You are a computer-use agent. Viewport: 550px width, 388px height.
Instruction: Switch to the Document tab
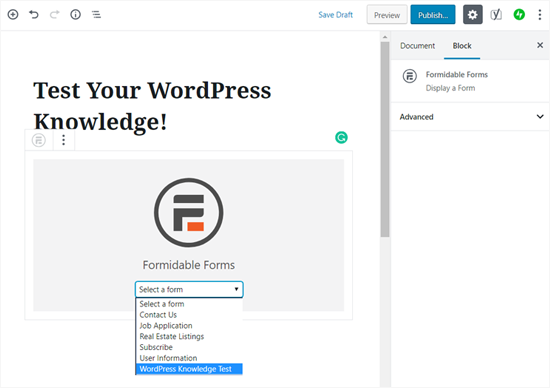[417, 46]
